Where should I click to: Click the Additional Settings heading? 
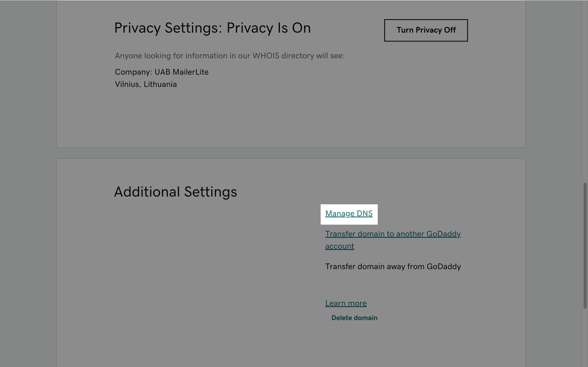(175, 192)
